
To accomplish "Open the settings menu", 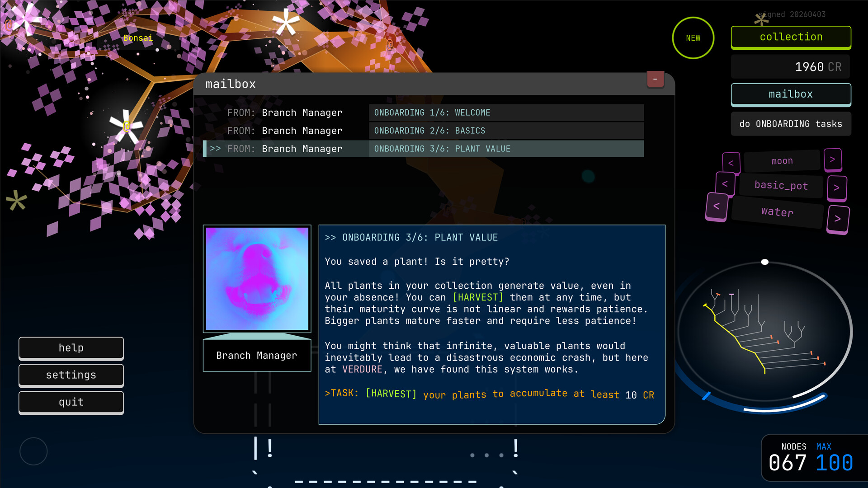I will 71,375.
